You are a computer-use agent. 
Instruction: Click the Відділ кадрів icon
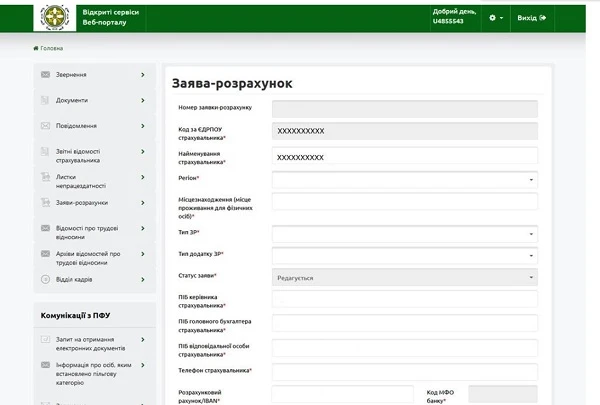[x=46, y=280]
